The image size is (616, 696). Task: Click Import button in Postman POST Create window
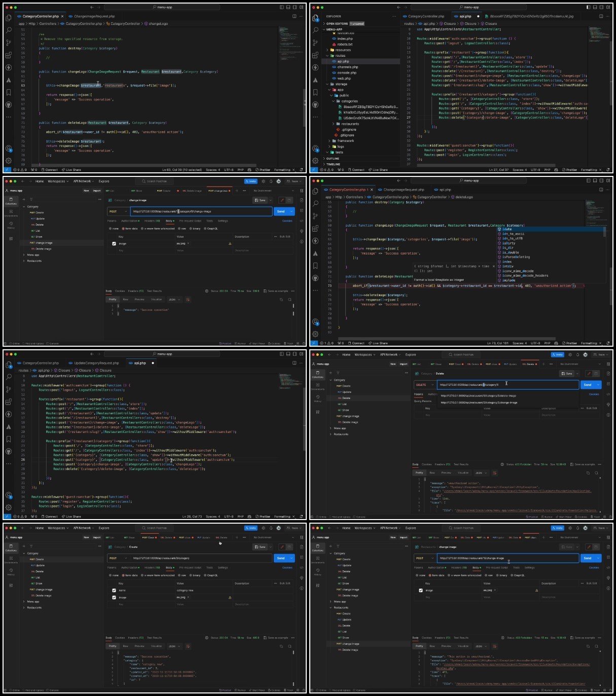(97, 537)
